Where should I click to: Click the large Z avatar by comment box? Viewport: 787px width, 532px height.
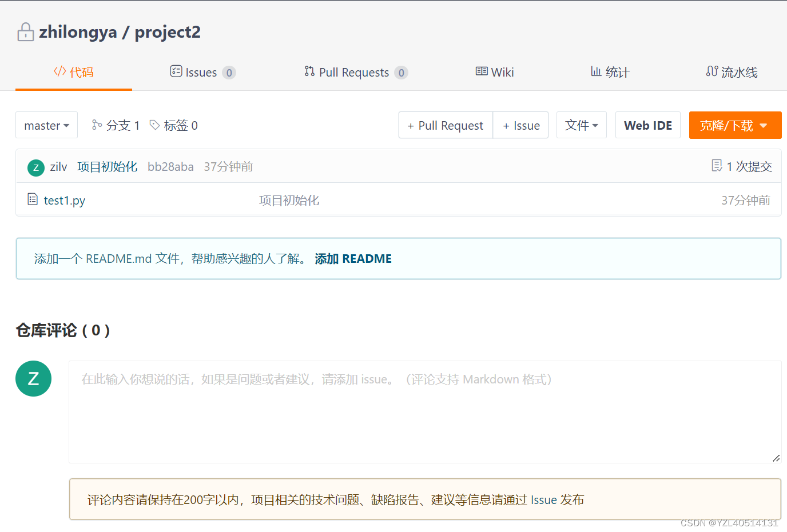click(34, 378)
